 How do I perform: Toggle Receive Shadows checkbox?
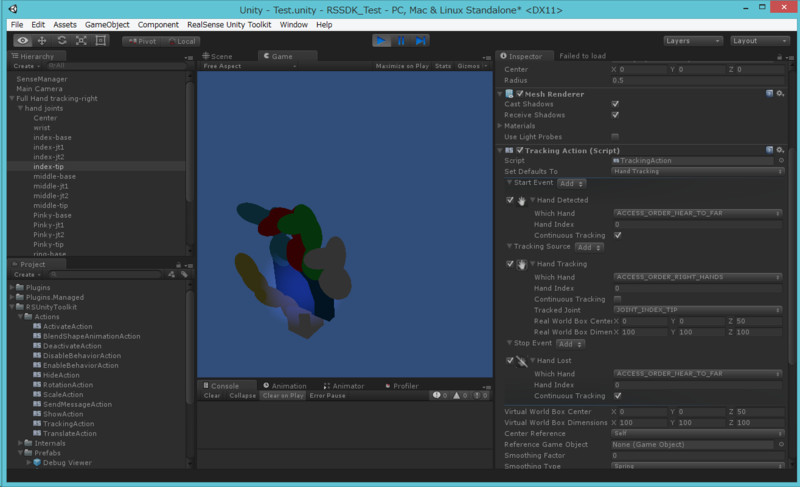click(x=615, y=115)
